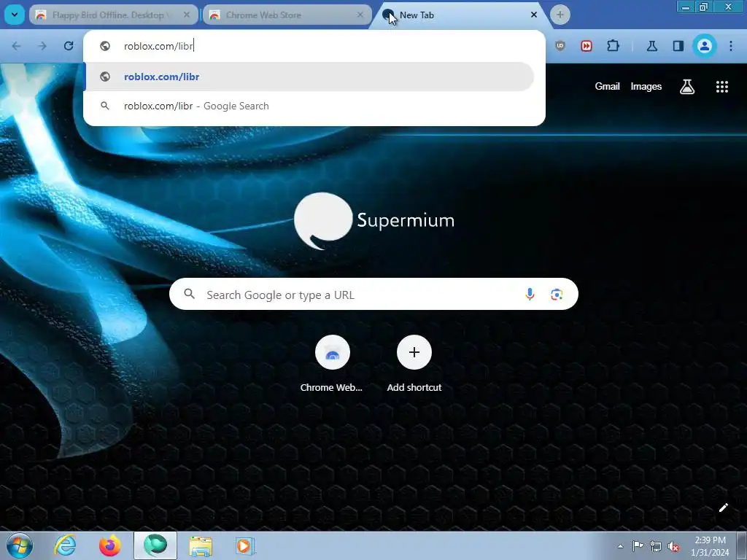
Task: Go forward with the forward arrow
Action: [42, 46]
